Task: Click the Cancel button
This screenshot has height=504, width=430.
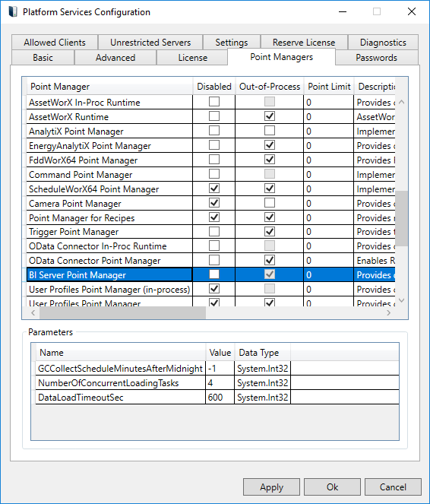Action: click(393, 487)
